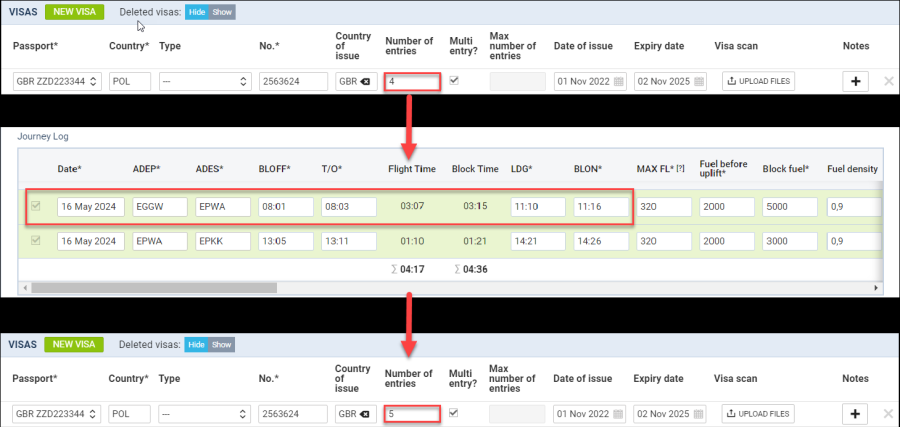Click UPLOAD FILES in top visa row
900x427 pixels.
click(758, 81)
